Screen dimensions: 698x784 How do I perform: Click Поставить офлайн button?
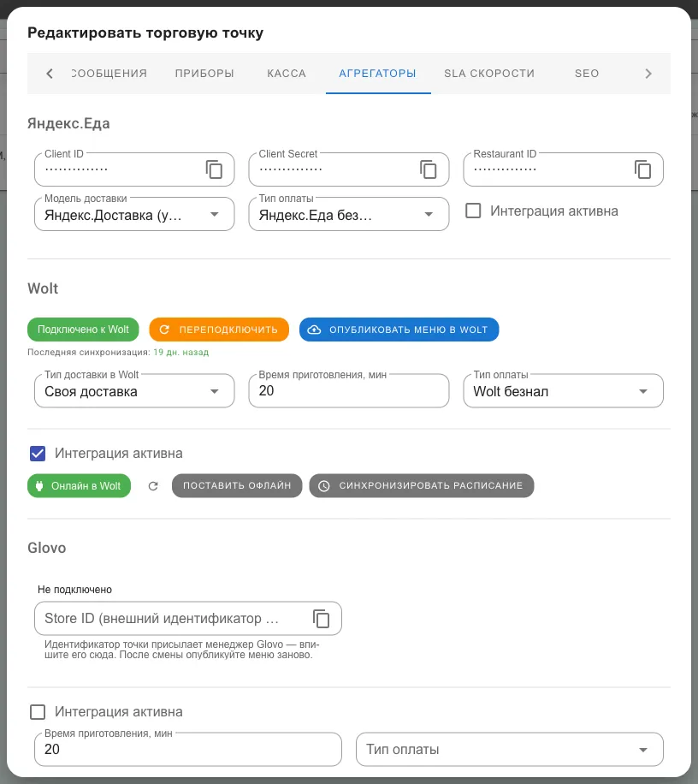[x=237, y=485]
